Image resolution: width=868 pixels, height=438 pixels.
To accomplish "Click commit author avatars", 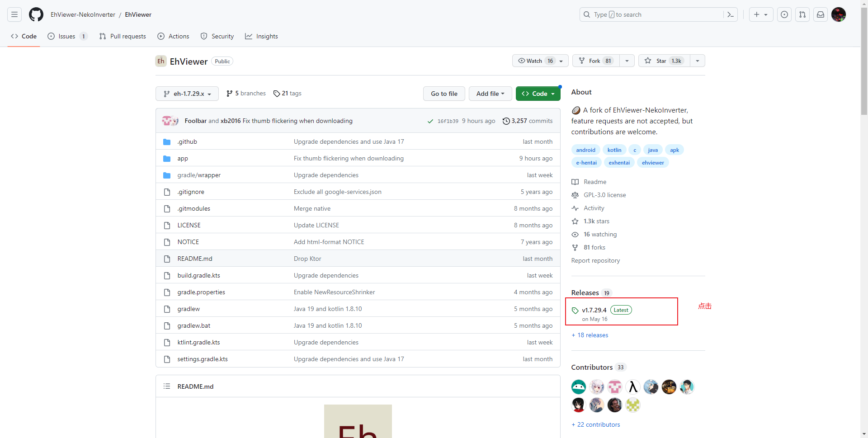I will click(170, 121).
